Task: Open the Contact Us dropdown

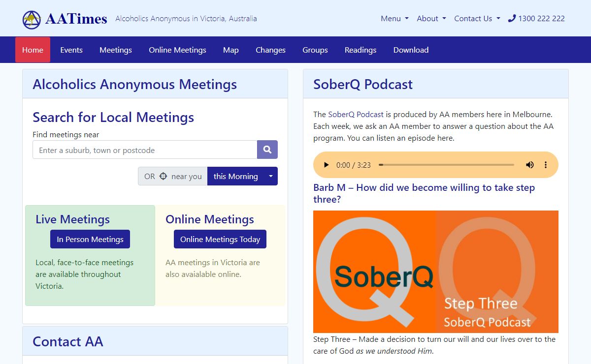Action: [477, 19]
